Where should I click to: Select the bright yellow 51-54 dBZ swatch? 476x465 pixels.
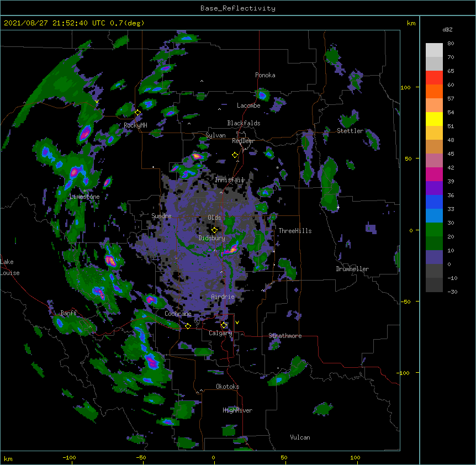[x=434, y=119]
